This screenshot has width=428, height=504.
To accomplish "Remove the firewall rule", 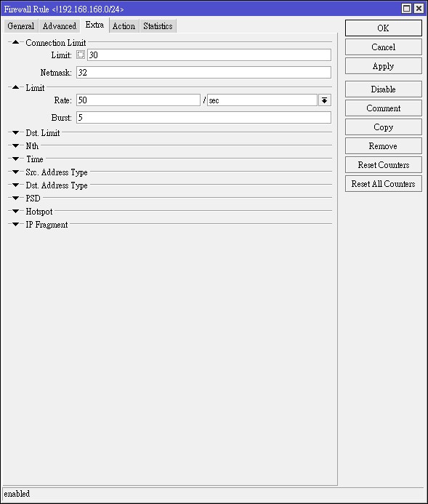I will [x=384, y=146].
